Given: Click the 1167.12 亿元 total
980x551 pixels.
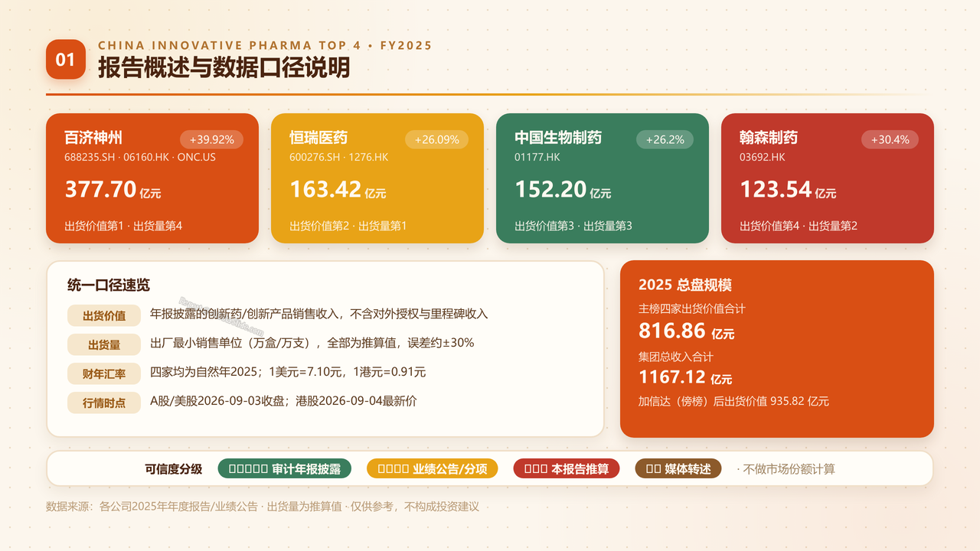Looking at the screenshot, I should coord(685,377).
